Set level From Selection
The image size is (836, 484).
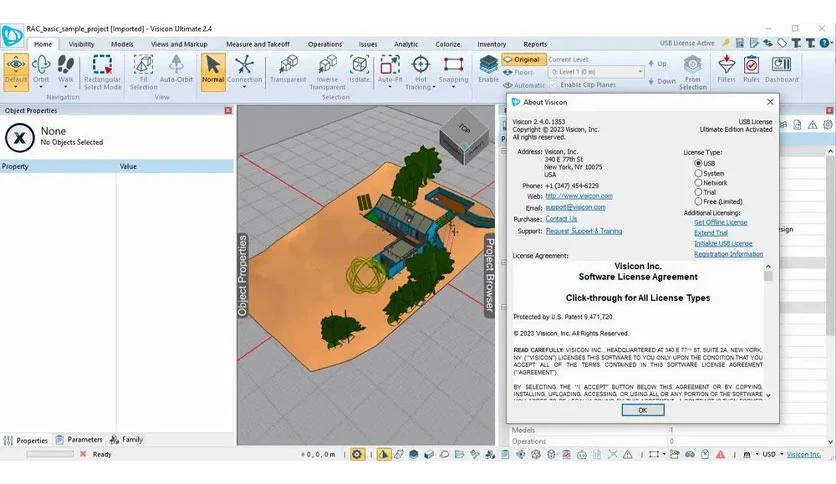[x=693, y=72]
